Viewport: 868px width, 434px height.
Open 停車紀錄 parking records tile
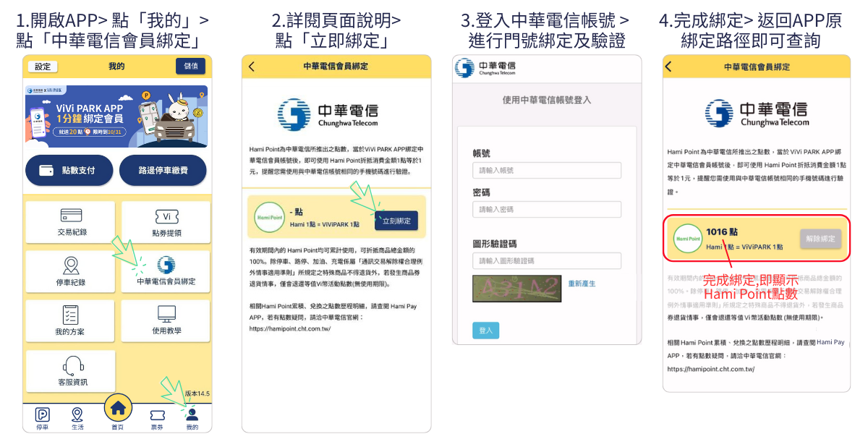coord(70,271)
